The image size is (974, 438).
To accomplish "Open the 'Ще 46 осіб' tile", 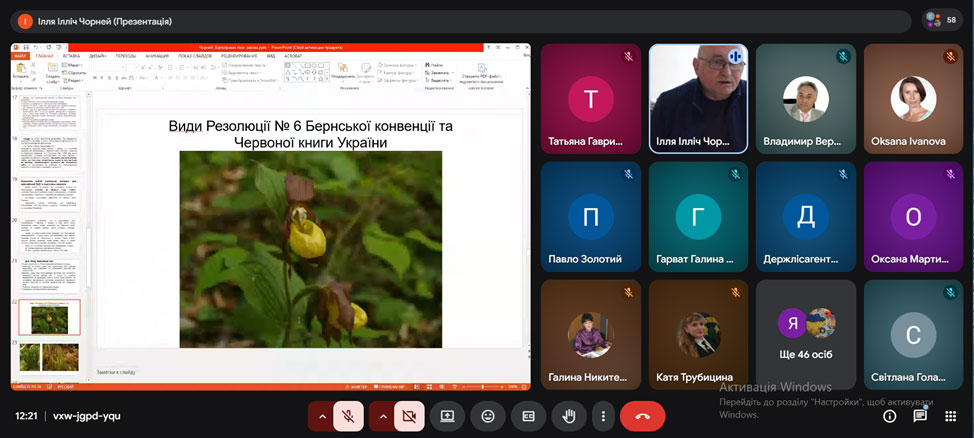I will pos(805,334).
